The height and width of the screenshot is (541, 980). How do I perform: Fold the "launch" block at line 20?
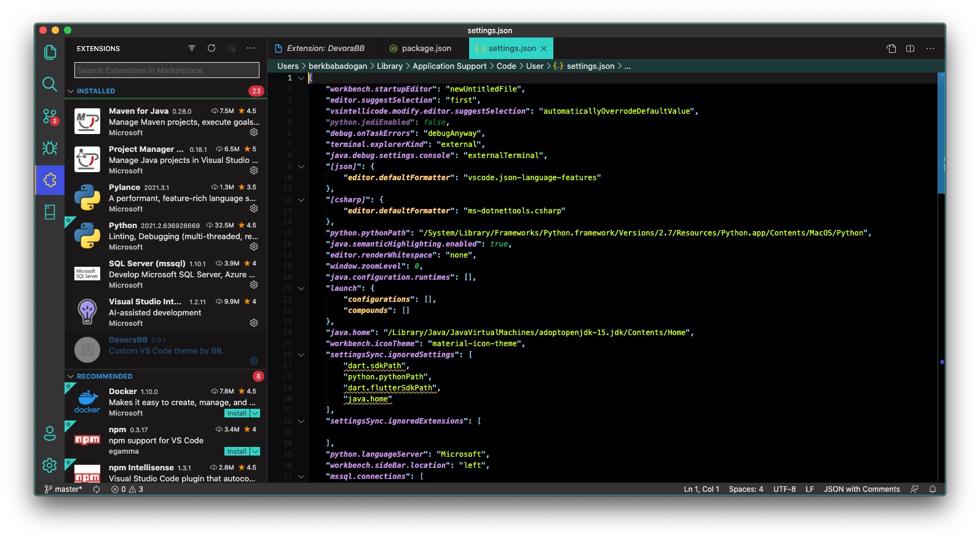pyautogui.click(x=301, y=288)
